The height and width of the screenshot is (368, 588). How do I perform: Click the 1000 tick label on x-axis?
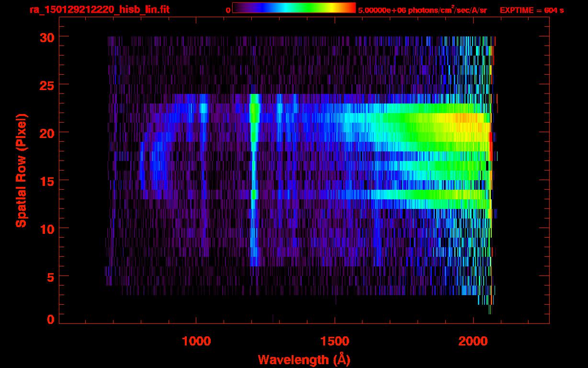(x=196, y=341)
